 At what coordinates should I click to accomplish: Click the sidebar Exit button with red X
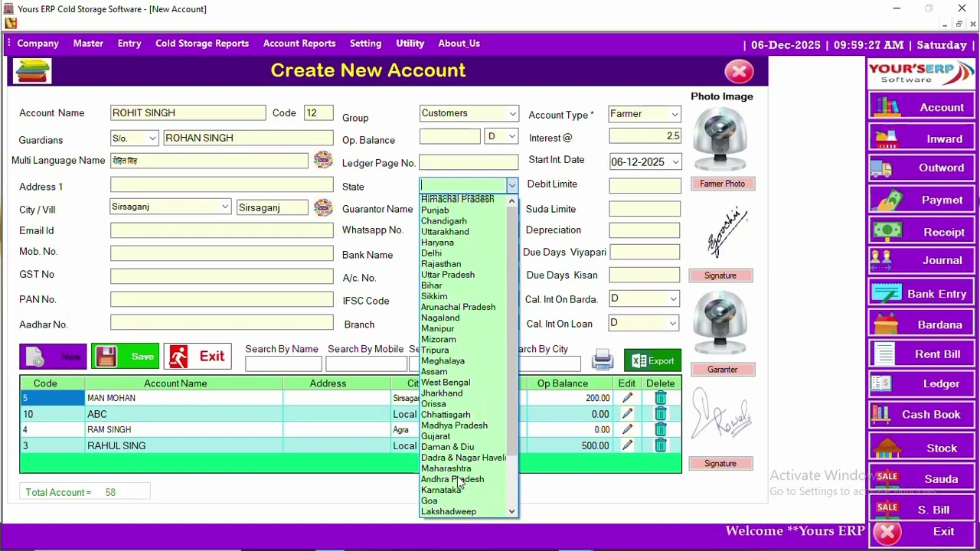pyautogui.click(x=922, y=532)
